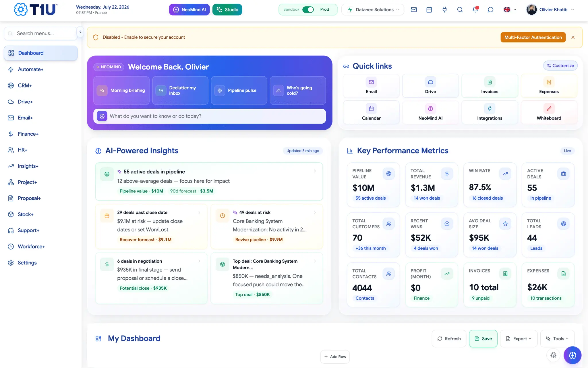Open the Calendar quick link
Screen dimensions: 588x368
pyautogui.click(x=371, y=112)
